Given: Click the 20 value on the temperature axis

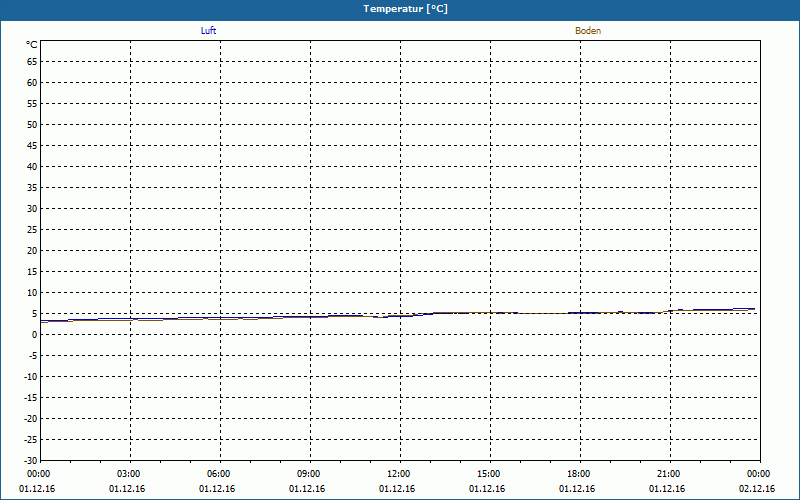Looking at the screenshot, I should pos(32,251).
